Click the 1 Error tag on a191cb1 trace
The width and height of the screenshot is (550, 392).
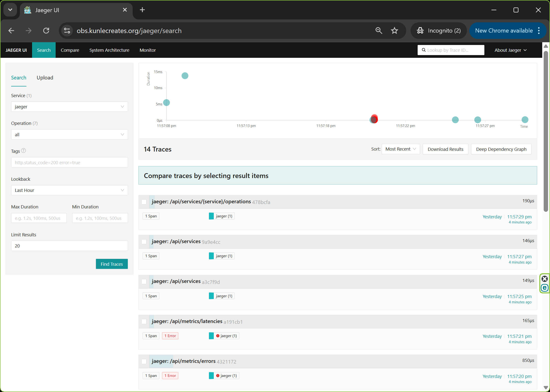click(x=170, y=336)
